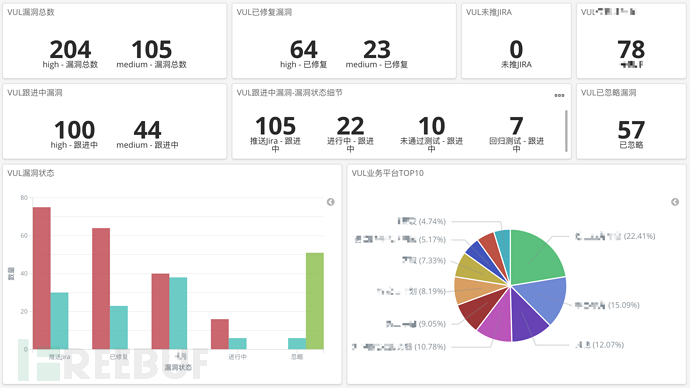Select orange pie slice at 8.19%
Screen dimensions: 690x388
[473, 290]
